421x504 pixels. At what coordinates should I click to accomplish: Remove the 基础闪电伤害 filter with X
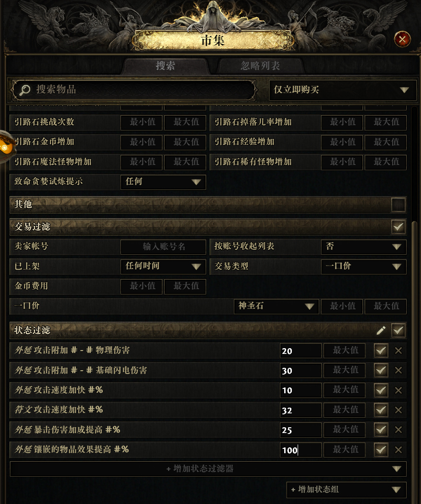tap(398, 370)
